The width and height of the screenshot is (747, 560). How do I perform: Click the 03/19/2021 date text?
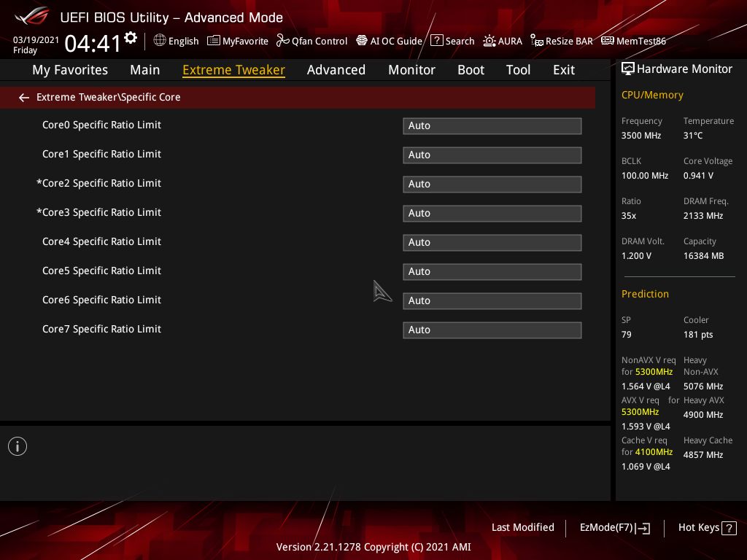click(36, 40)
